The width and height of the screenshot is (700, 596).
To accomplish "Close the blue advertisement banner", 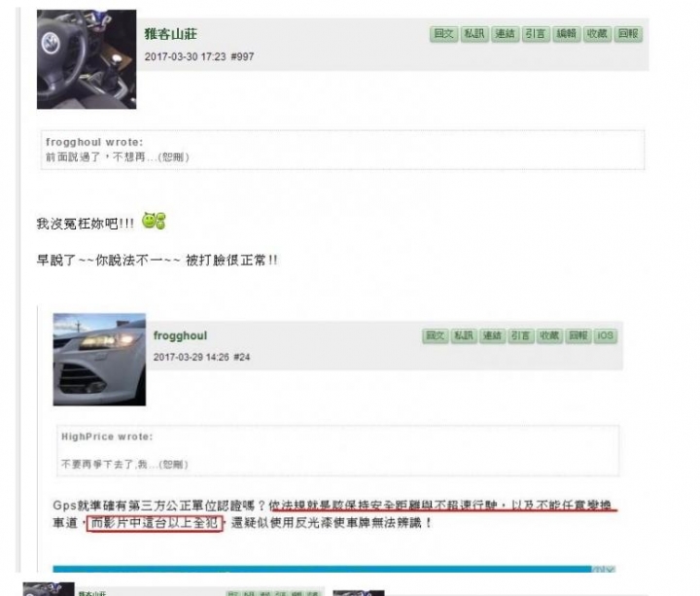I will 610,569.
